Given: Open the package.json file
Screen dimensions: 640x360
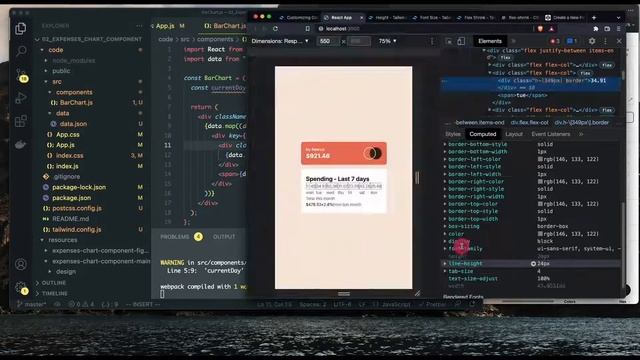Looking at the screenshot, I should [71, 198].
